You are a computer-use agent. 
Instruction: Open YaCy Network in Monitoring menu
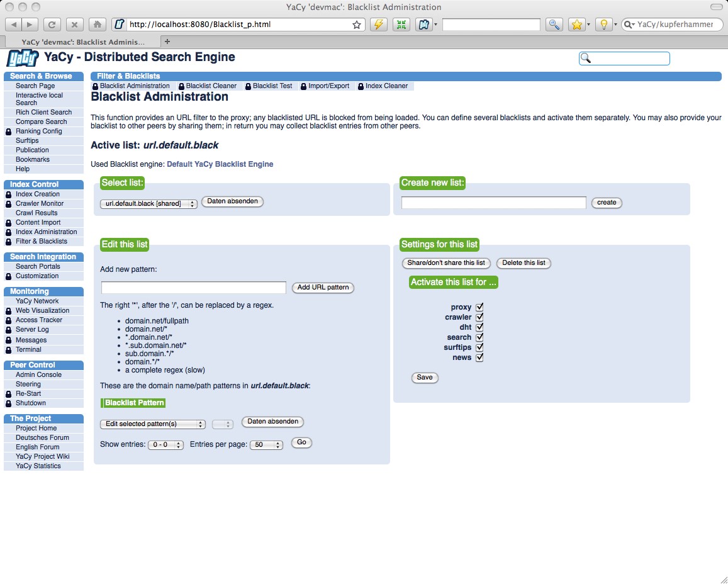coord(37,301)
